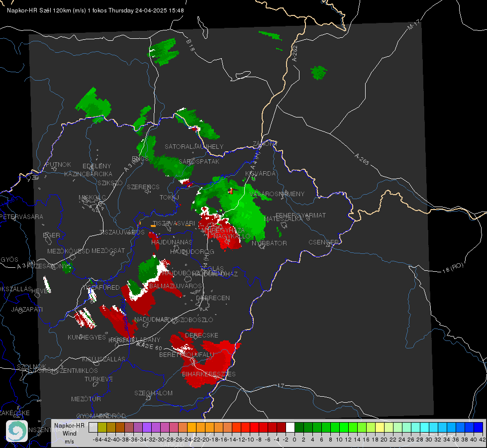Select the A-262 road label
This screenshot has height=448, width=487.
(295, 53)
